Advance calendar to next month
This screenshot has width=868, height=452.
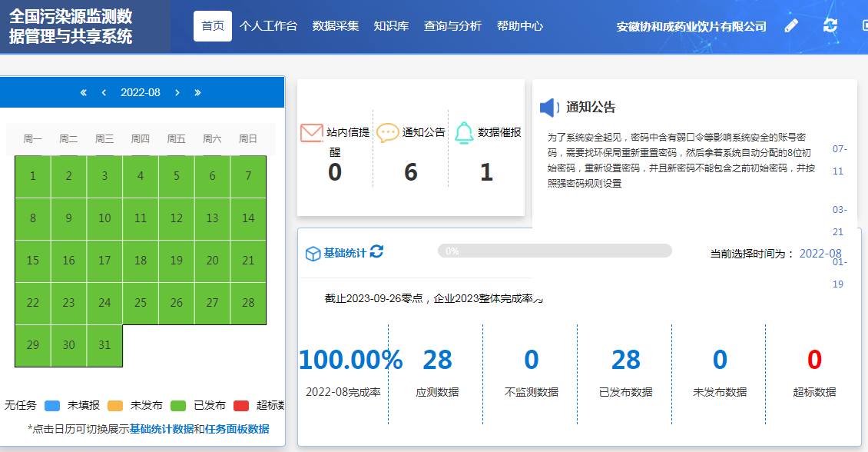tap(177, 92)
